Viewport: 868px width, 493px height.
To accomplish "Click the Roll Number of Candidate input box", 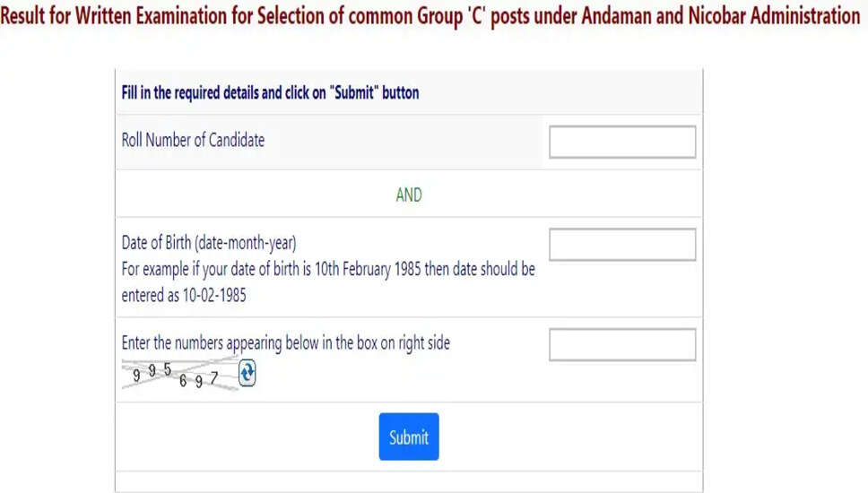I will pos(621,143).
